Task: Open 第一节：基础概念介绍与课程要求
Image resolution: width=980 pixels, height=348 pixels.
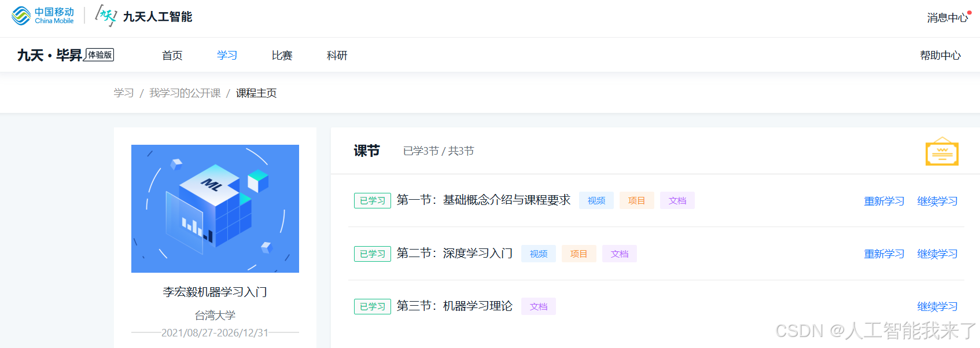Action: click(484, 200)
